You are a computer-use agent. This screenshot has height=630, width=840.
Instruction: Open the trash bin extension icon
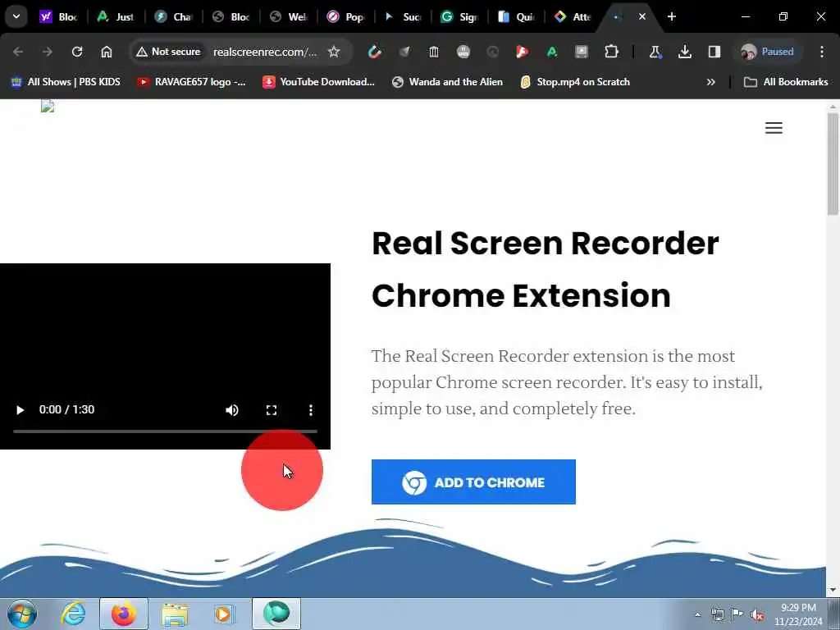[433, 52]
